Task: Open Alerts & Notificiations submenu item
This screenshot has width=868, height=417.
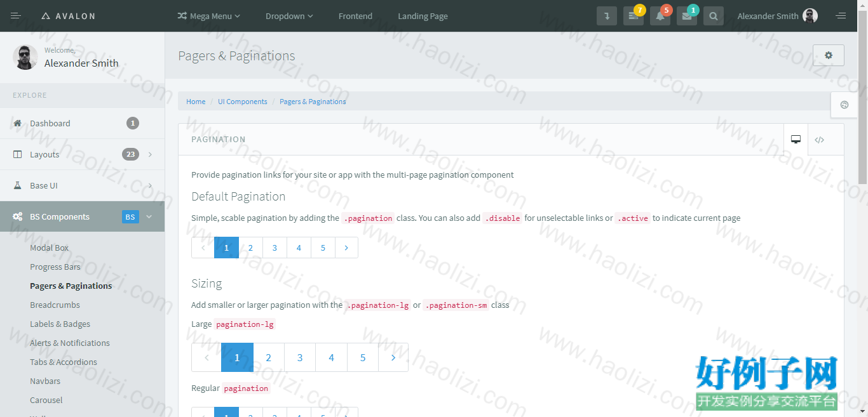Action: pos(70,343)
